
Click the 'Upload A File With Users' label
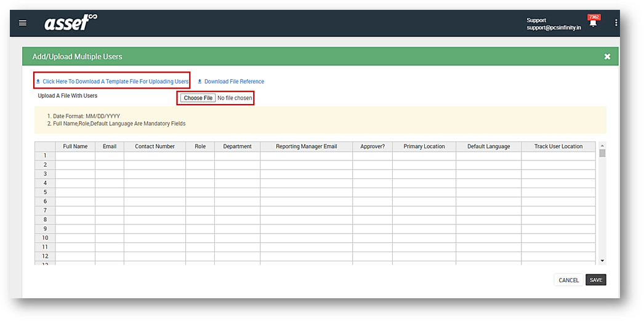67,96
